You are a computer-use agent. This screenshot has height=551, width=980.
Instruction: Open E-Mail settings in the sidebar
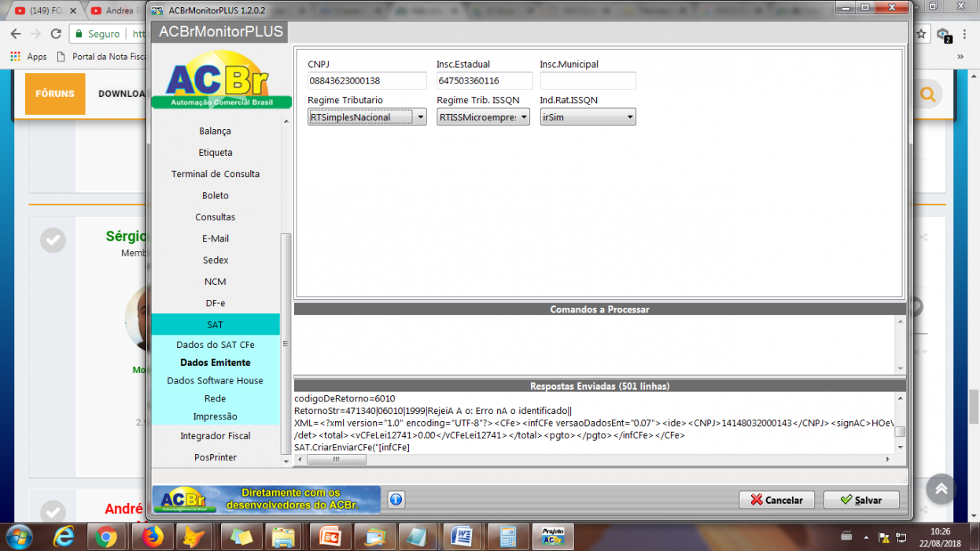[x=216, y=239]
